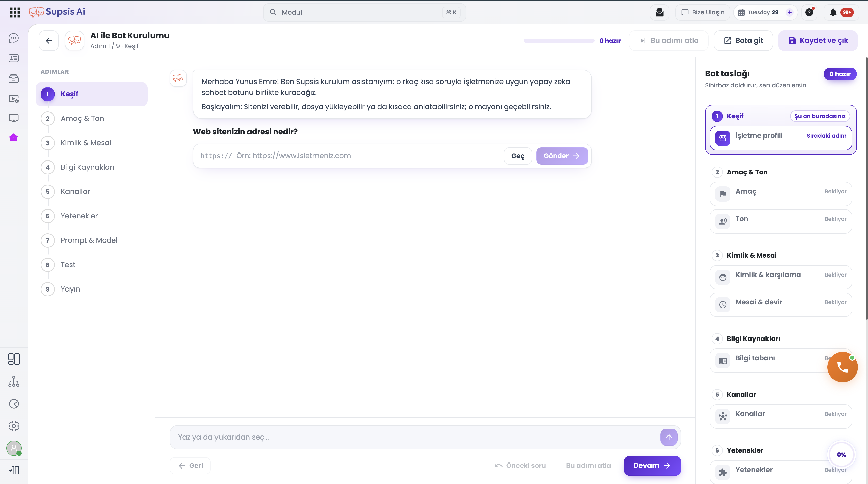Open the mail inbox icon
Viewport: 868px width, 484px height.
pos(659,12)
